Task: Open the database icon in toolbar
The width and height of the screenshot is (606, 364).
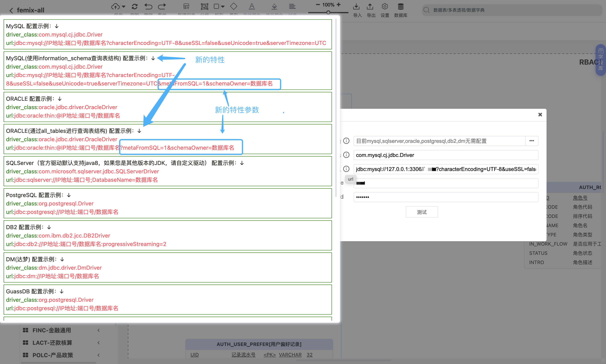Action: pyautogui.click(x=400, y=7)
